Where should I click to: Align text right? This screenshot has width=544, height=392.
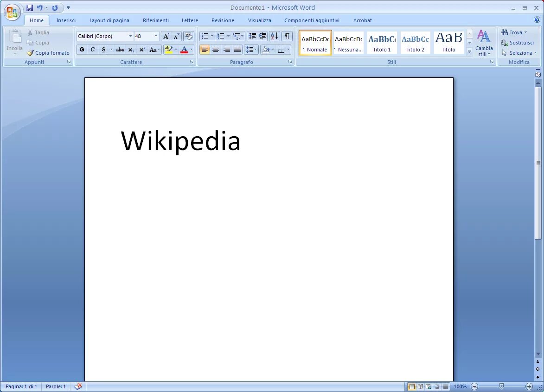[227, 50]
